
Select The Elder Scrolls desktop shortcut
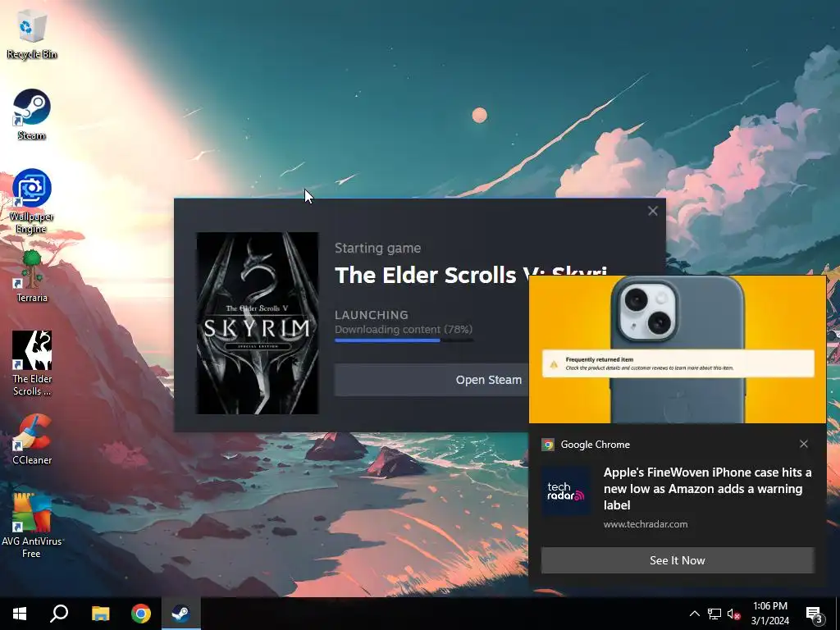[32, 363]
